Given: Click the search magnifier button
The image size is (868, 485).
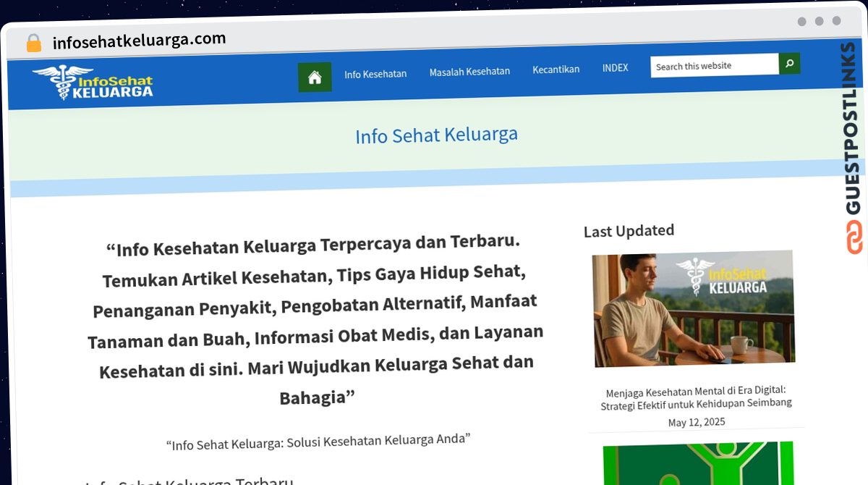Looking at the screenshot, I should [x=789, y=64].
